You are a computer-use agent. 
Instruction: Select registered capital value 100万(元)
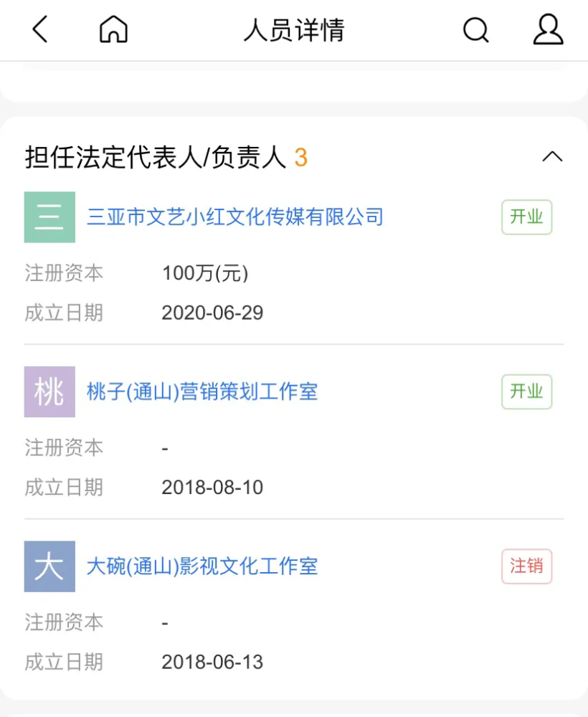[x=205, y=273]
